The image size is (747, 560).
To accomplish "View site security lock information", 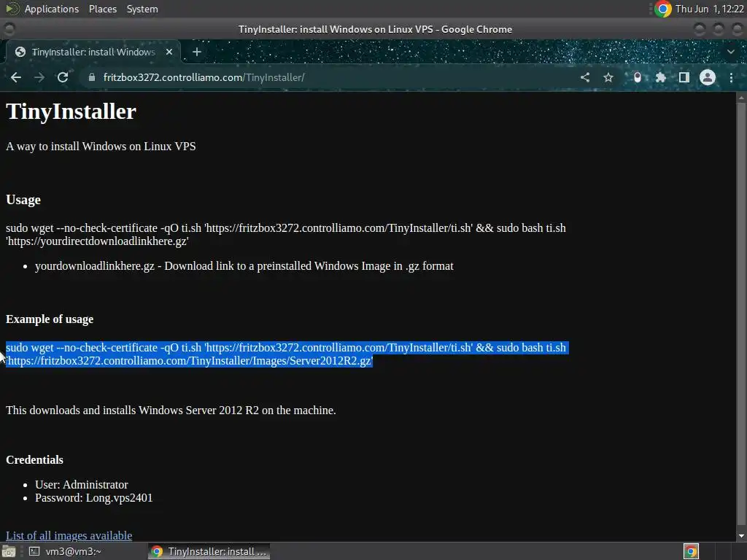I will (92, 77).
